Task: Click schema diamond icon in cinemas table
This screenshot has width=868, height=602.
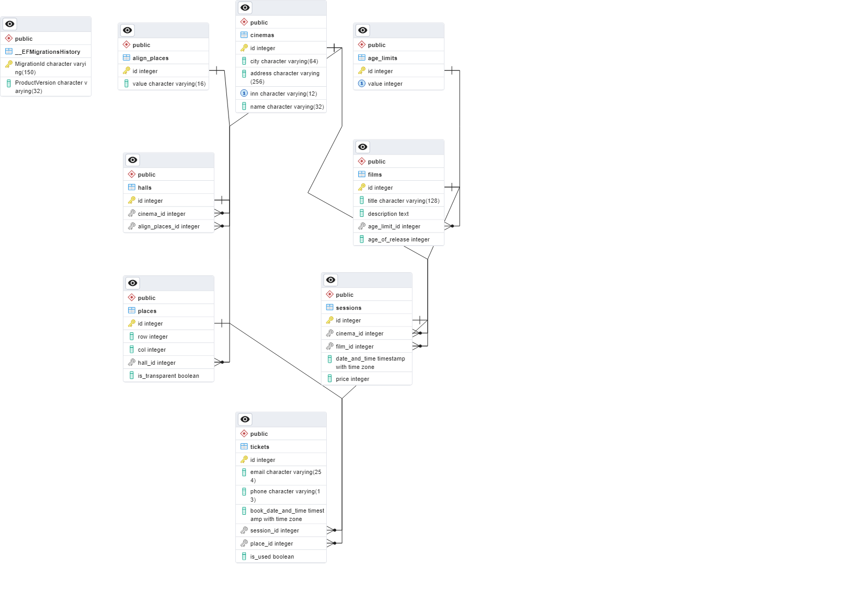Action: tap(244, 22)
